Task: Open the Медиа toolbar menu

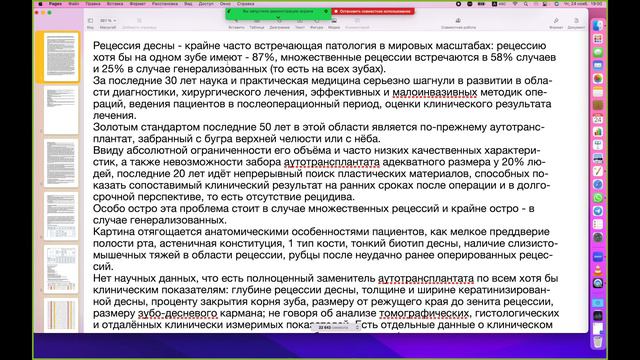Action: click(334, 23)
